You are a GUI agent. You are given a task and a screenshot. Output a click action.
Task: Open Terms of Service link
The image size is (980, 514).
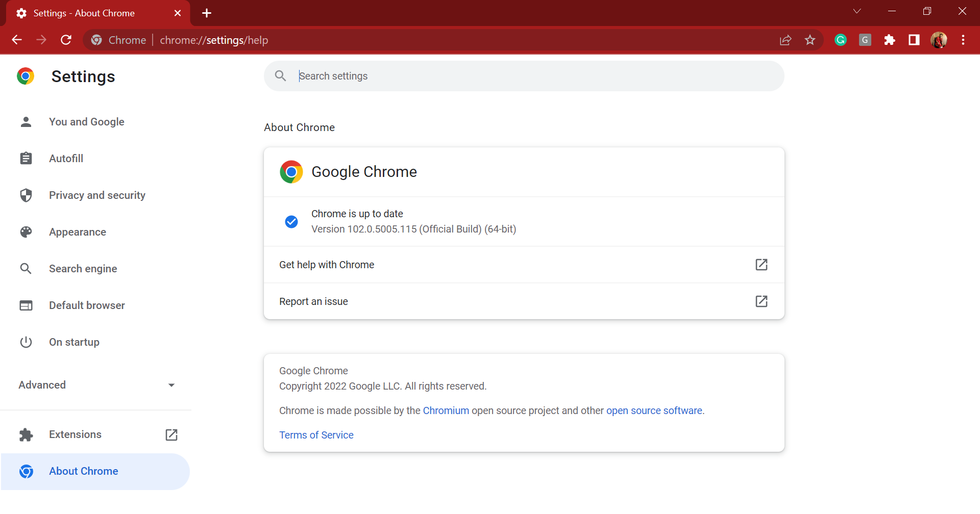click(x=316, y=435)
